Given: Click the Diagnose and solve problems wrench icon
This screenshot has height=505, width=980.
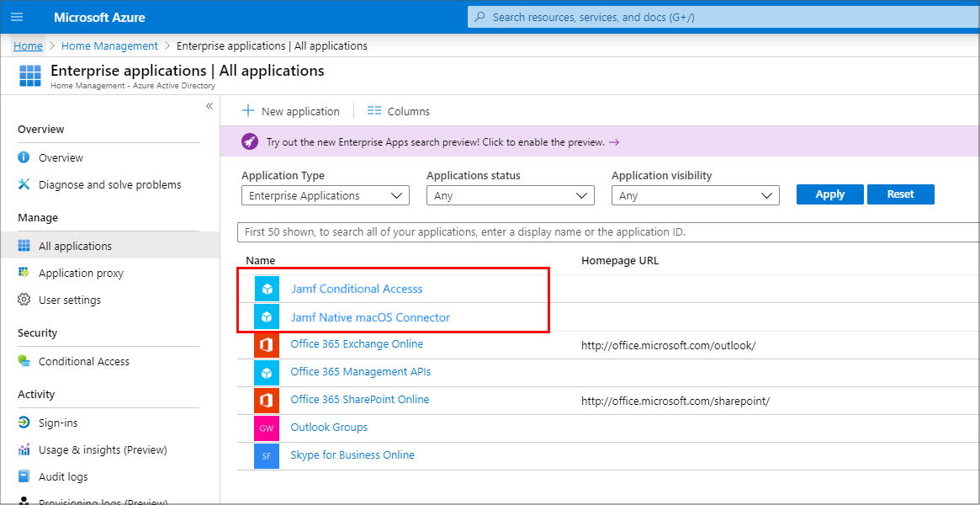Looking at the screenshot, I should pos(24,184).
